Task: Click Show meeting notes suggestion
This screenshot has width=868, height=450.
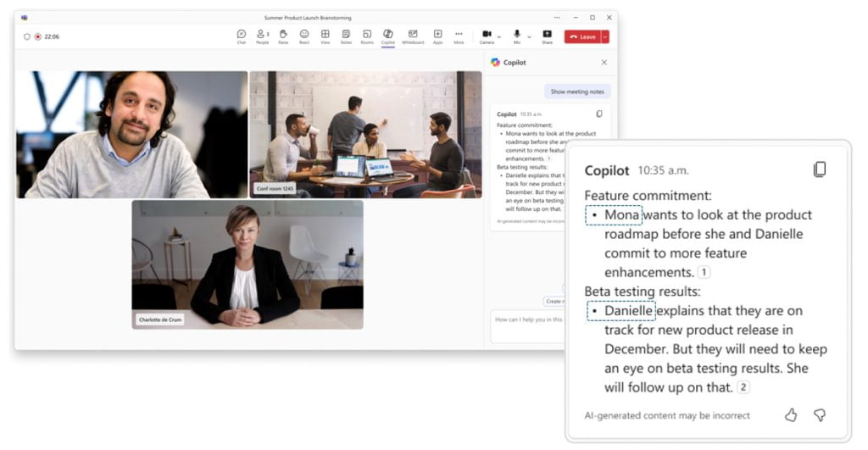Action: click(577, 92)
